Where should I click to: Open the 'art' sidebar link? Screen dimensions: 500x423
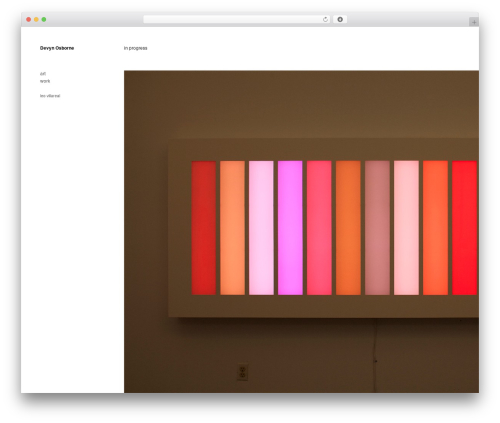[43, 74]
